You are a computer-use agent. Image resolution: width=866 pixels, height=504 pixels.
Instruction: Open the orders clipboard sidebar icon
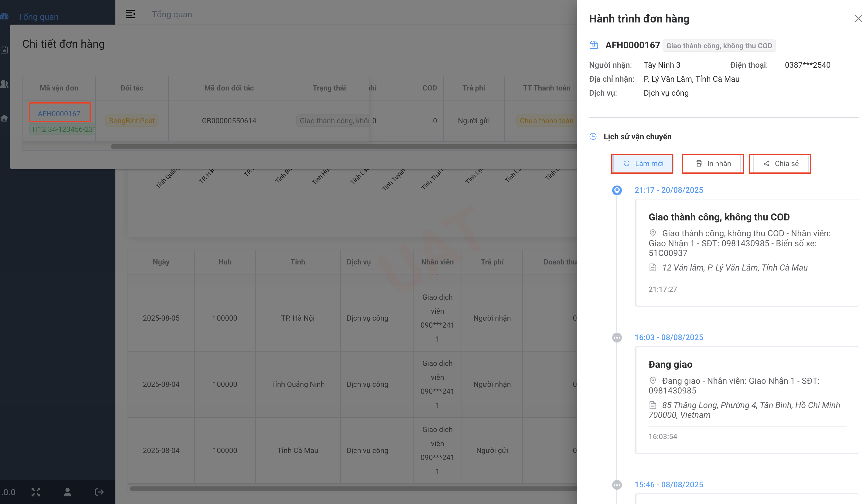point(5,50)
